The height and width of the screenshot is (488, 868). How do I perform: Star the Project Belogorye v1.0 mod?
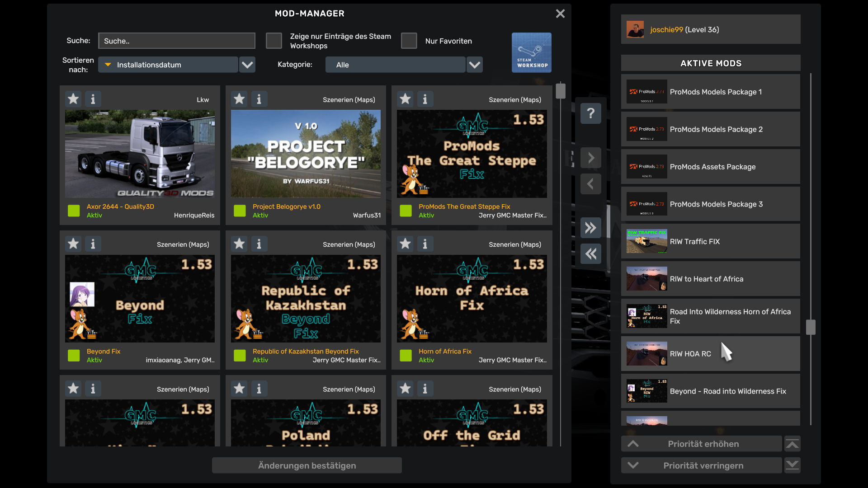(239, 99)
